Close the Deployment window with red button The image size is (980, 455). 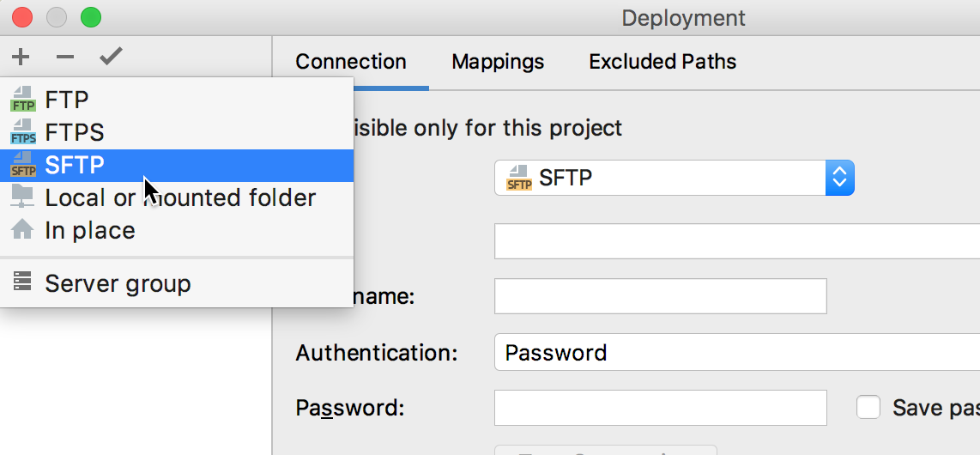[21, 17]
